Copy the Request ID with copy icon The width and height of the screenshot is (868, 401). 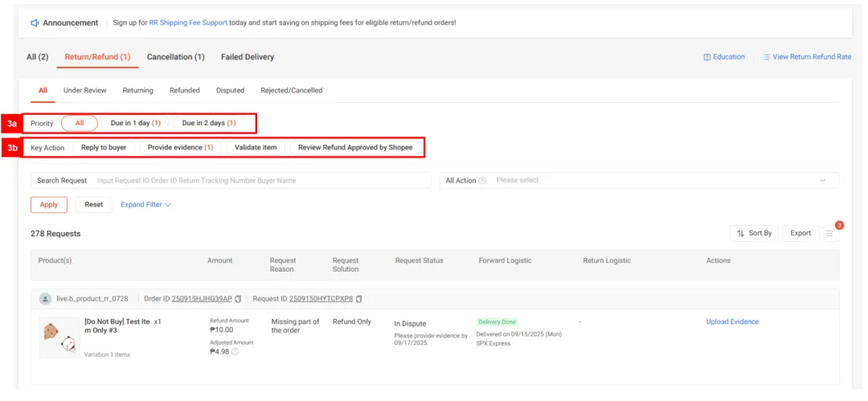[359, 299]
